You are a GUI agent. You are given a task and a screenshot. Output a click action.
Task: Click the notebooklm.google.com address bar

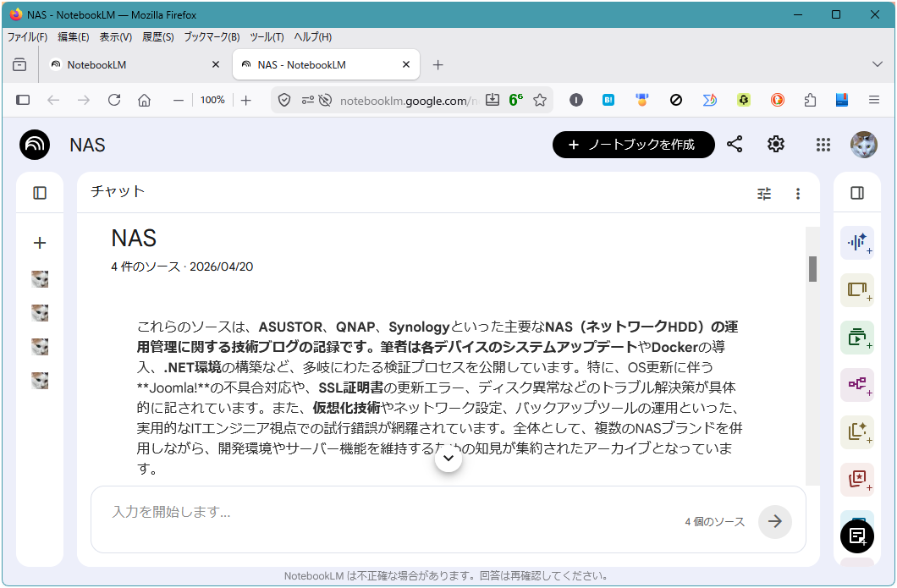[x=407, y=101]
